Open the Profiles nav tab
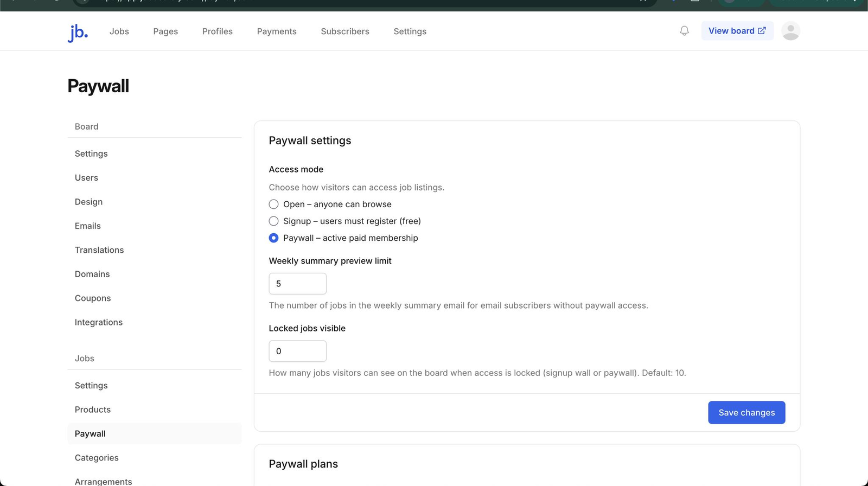The width and height of the screenshot is (868, 486). click(x=218, y=31)
